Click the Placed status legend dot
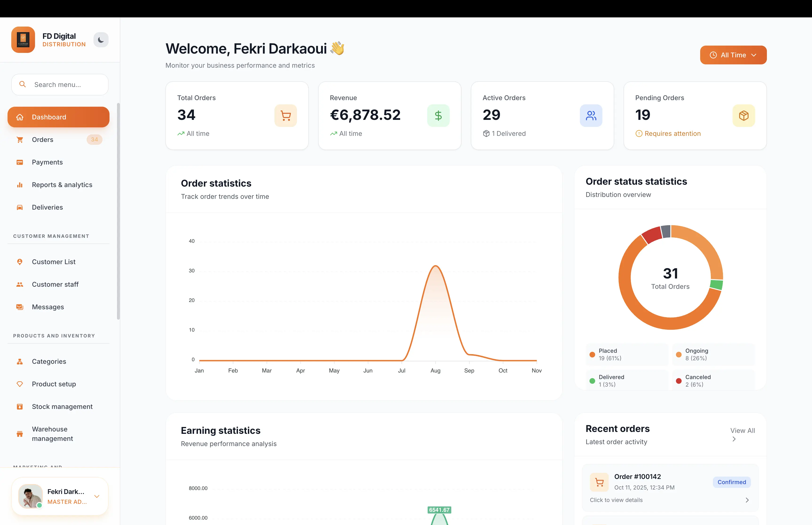 [x=593, y=355]
